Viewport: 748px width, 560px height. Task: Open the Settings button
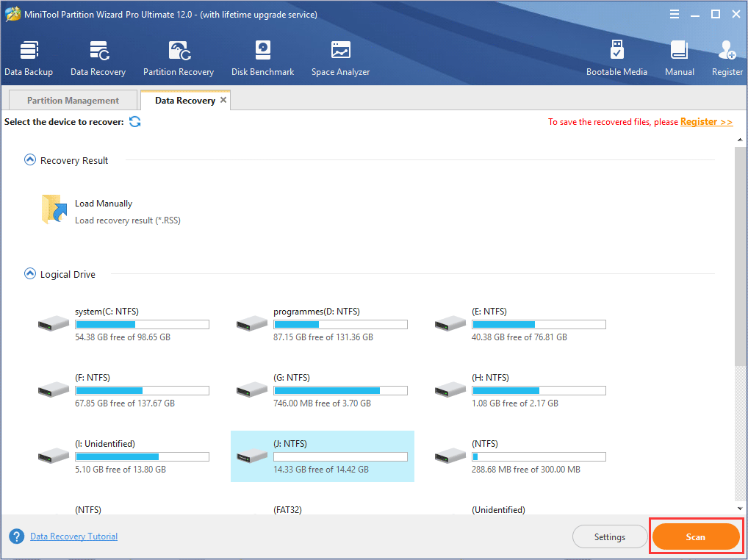coord(609,537)
